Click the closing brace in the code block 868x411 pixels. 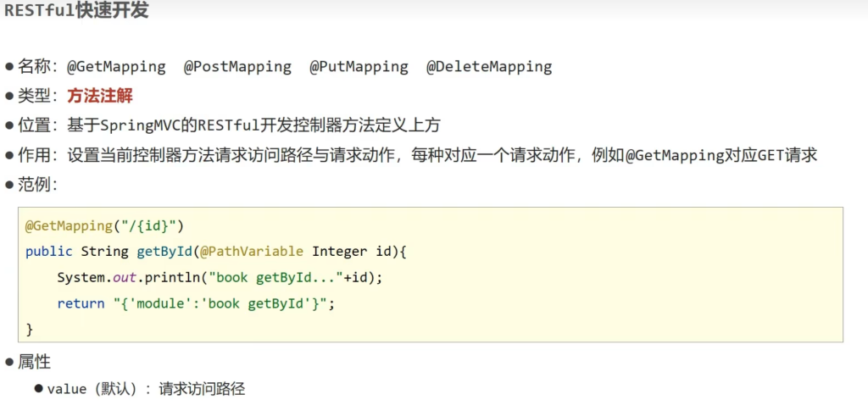(30, 328)
